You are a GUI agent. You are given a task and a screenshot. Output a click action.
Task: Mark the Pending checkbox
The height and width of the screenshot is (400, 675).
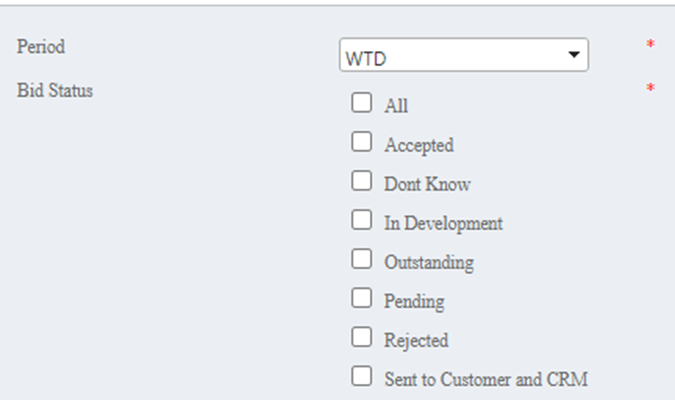[361, 298]
